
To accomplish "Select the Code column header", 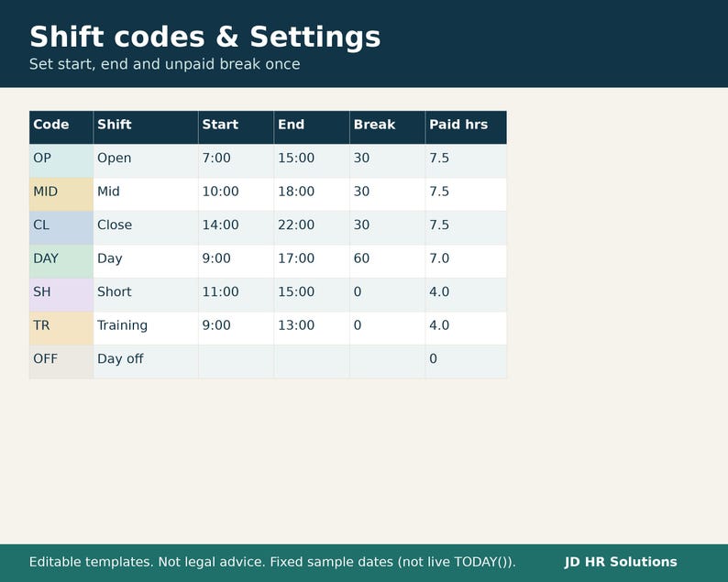I will [61, 127].
